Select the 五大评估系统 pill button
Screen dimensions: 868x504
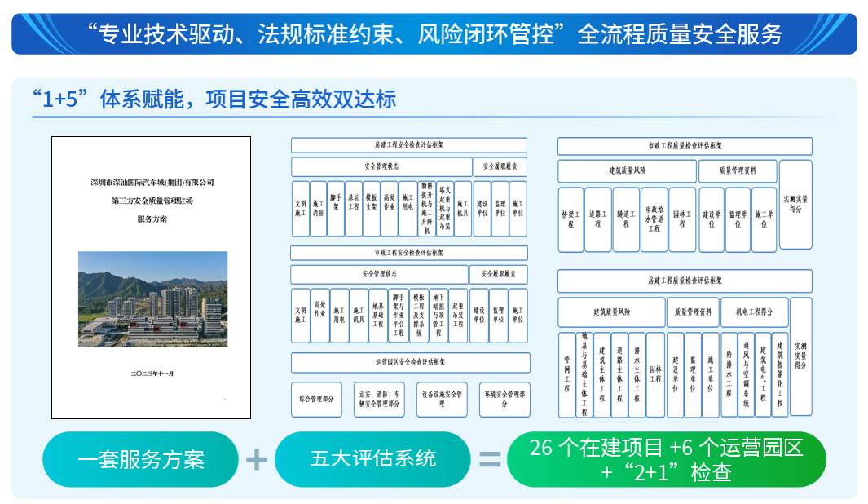372,459
